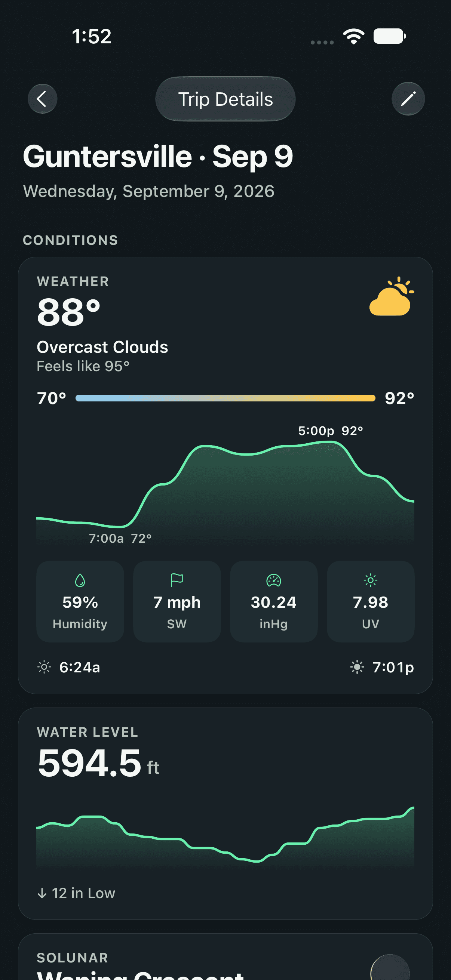This screenshot has height=980, width=451.
Task: Open the 59% Humidity tile
Action: pos(80,601)
